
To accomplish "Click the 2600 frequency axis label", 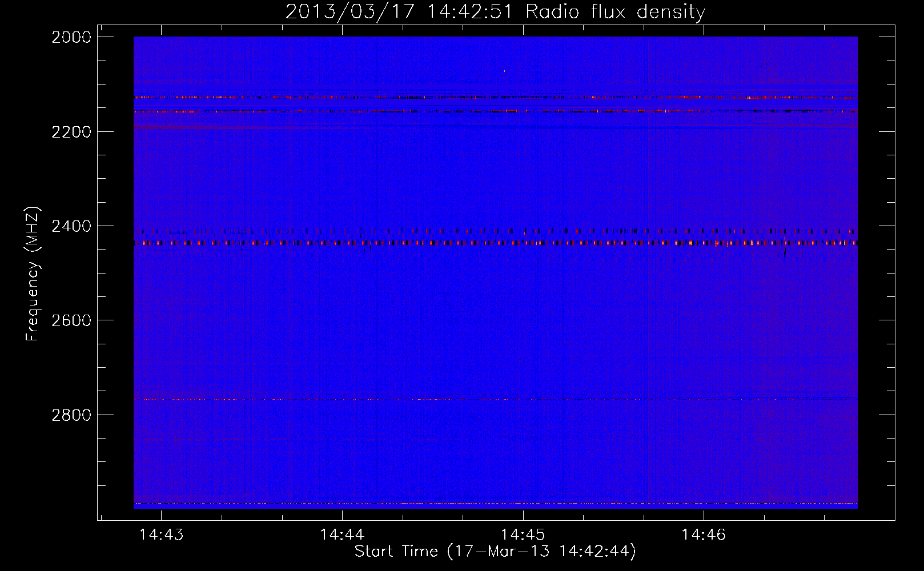I will pos(71,320).
